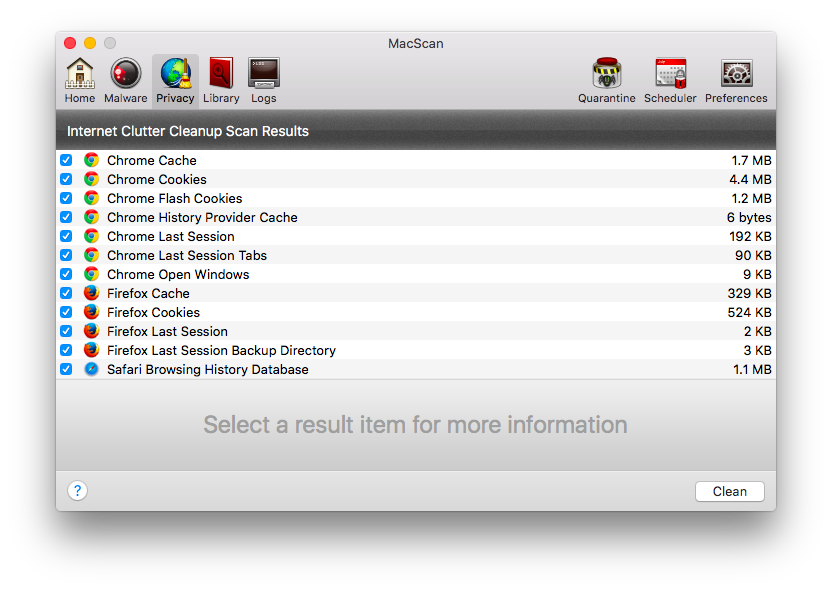The width and height of the screenshot is (832, 591).
Task: Select the 'Chrome Last Session Tabs' text
Action: tap(187, 255)
